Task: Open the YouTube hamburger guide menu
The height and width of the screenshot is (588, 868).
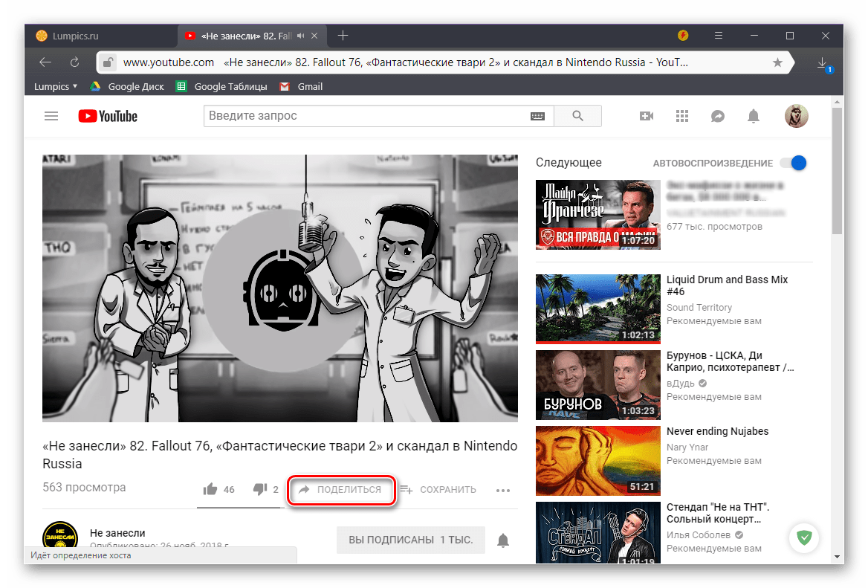Action: click(51, 116)
